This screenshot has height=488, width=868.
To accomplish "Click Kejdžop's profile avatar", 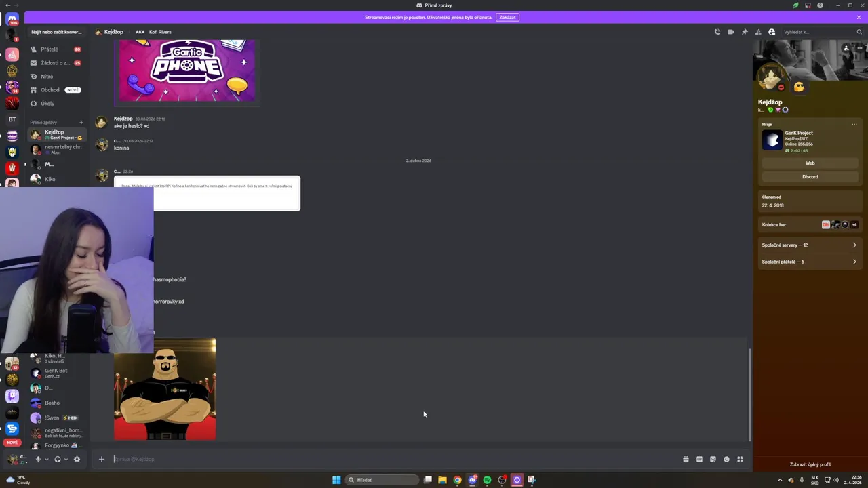I will [770, 77].
